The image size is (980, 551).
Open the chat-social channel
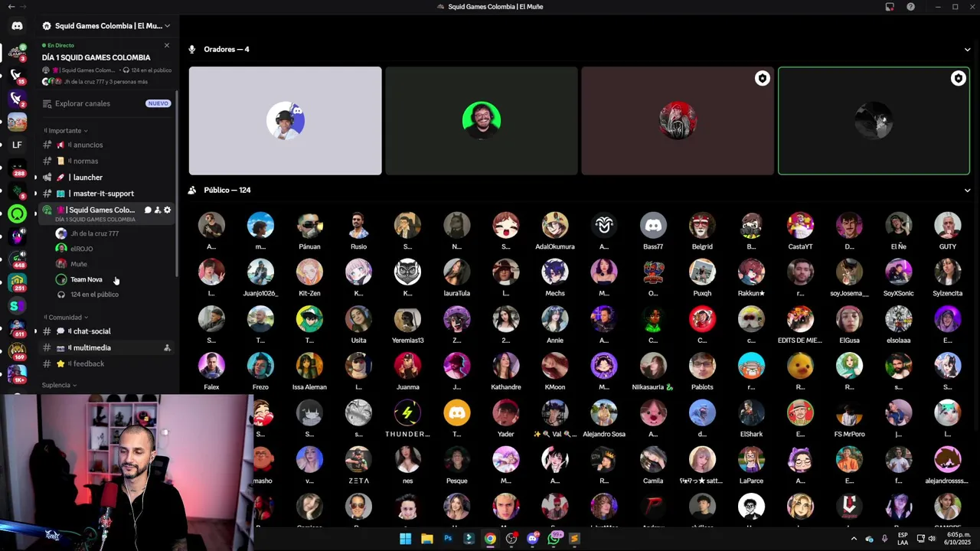(x=106, y=331)
